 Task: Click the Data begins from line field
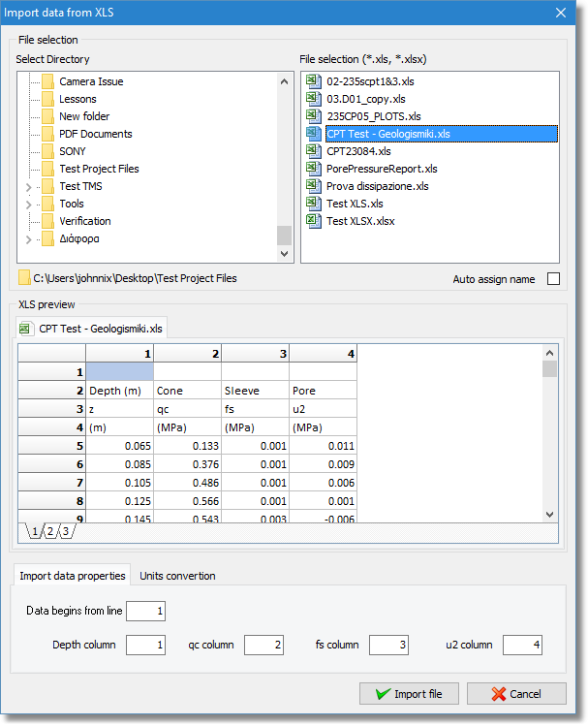coord(145,612)
